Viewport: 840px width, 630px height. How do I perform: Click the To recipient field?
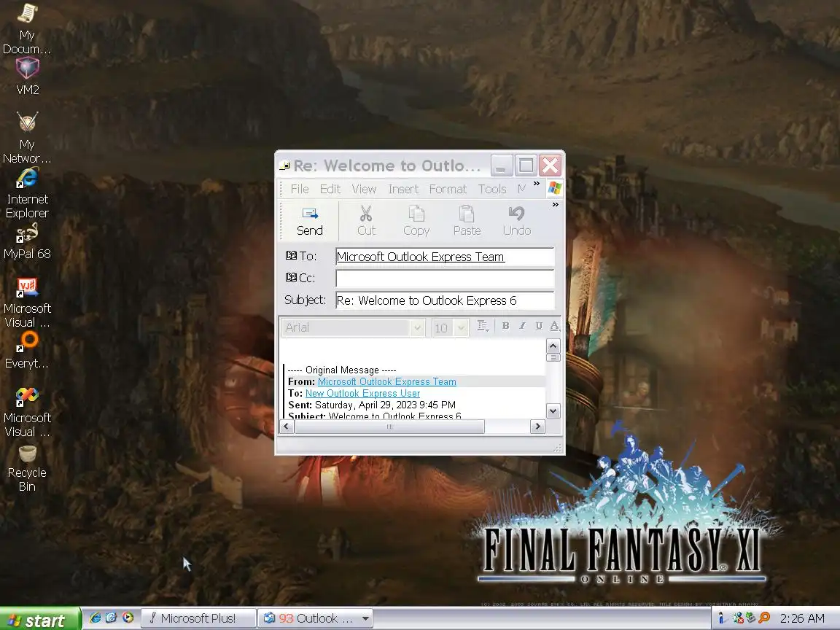coord(445,257)
